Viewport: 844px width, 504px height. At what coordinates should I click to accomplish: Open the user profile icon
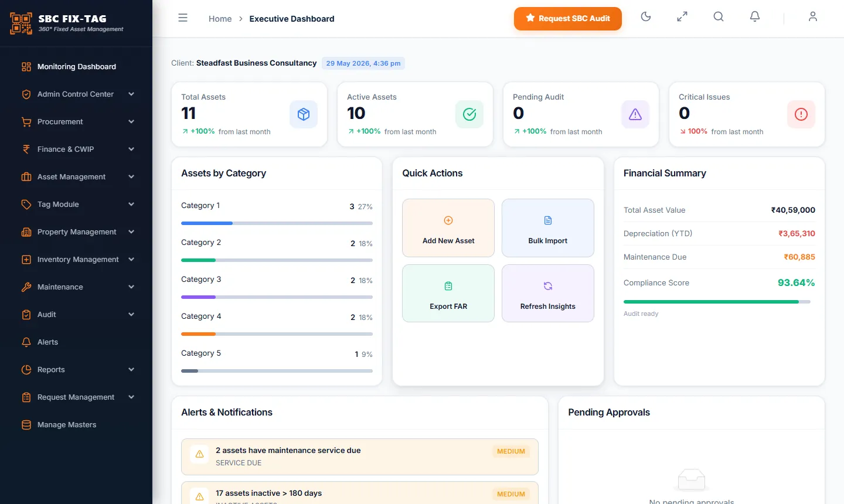[813, 17]
